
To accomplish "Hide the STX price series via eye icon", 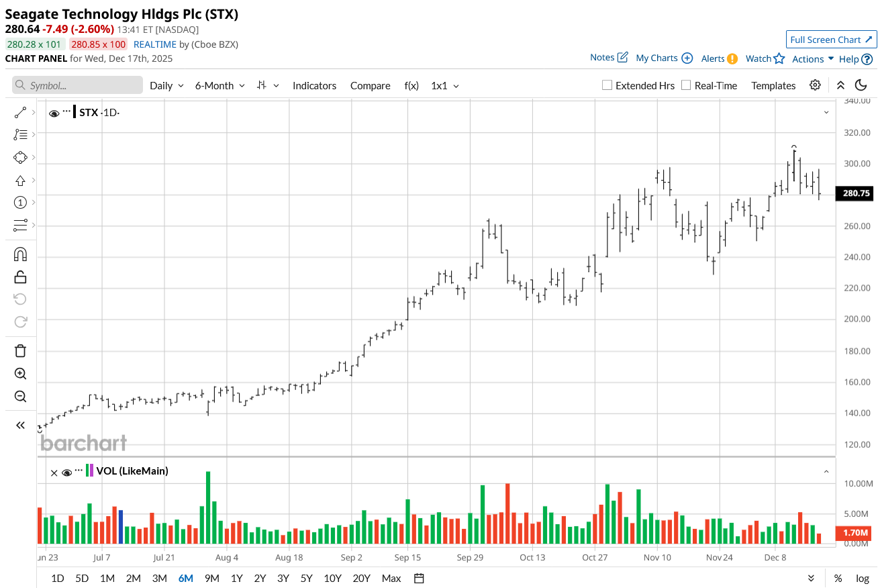I will pos(54,113).
